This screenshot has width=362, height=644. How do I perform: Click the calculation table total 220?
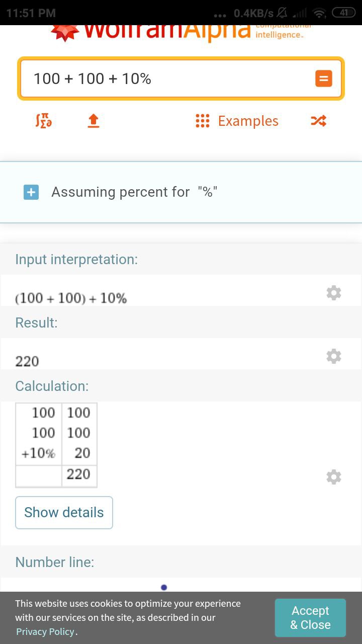coord(78,474)
